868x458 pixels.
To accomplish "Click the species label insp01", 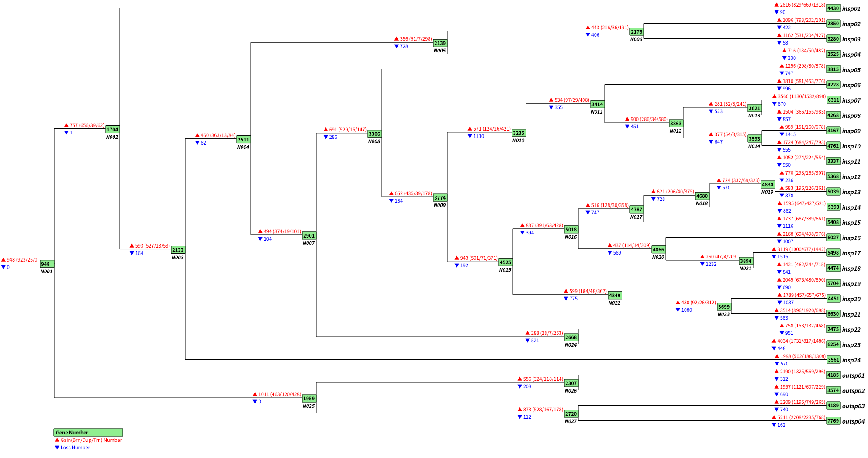I will click(851, 9).
